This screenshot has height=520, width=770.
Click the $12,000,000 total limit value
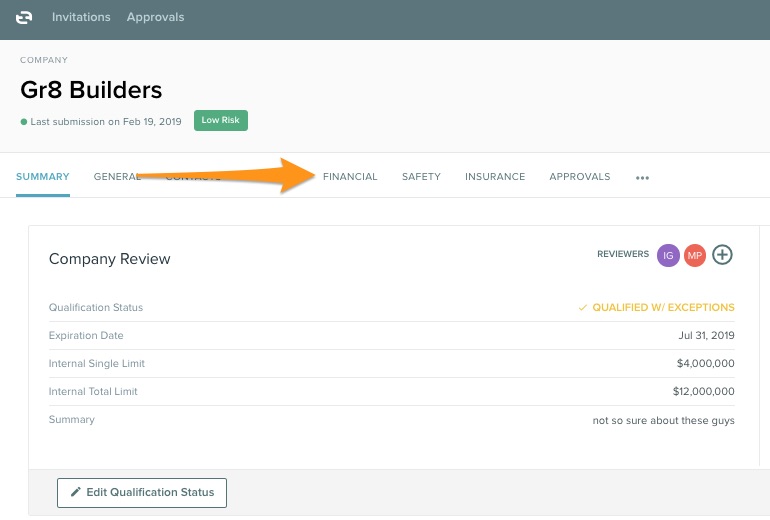[702, 392]
